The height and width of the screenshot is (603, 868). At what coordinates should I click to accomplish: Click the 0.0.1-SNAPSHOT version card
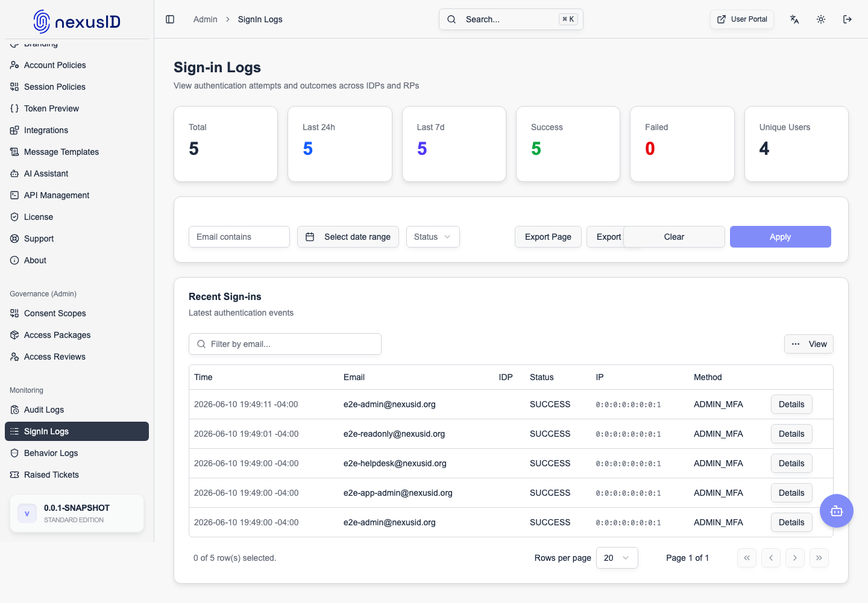pyautogui.click(x=77, y=513)
